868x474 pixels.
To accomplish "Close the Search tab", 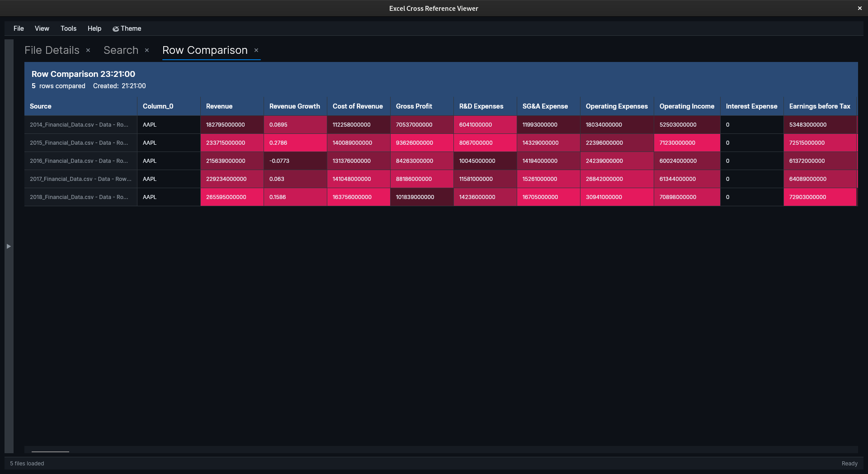I will 147,50.
